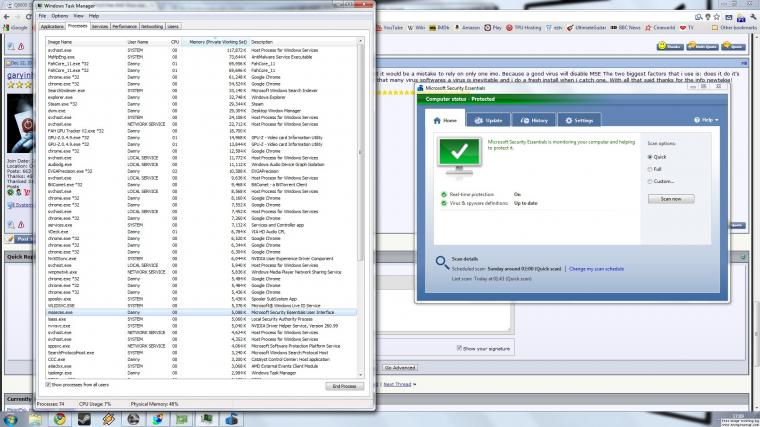Switch to the Users tab in Task Manager

point(173,27)
